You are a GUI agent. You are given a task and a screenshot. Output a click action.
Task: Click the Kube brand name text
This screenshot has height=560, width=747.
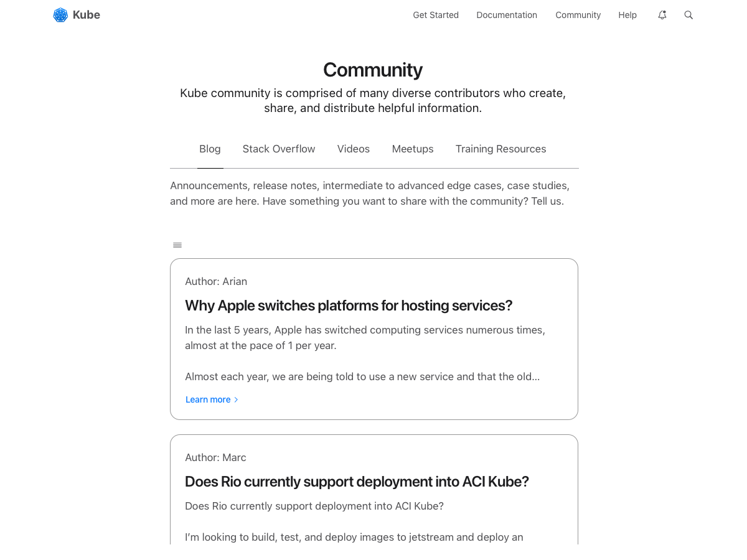coord(87,15)
